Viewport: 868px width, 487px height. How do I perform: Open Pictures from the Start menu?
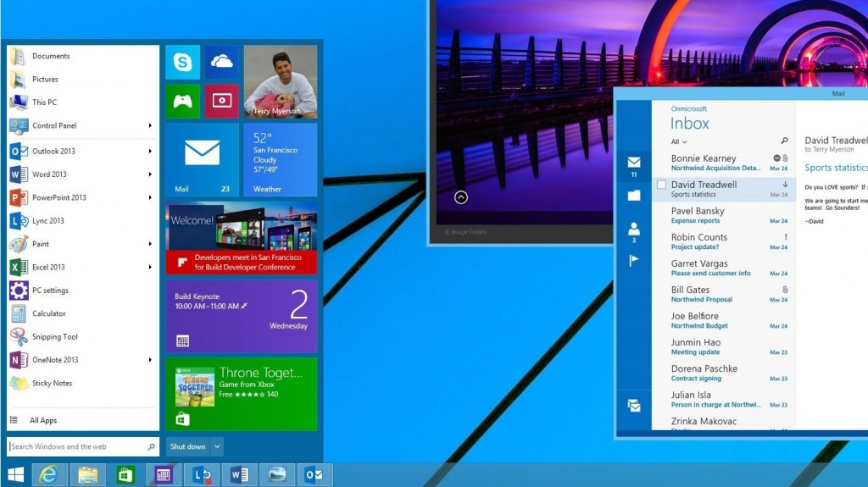tap(83, 79)
